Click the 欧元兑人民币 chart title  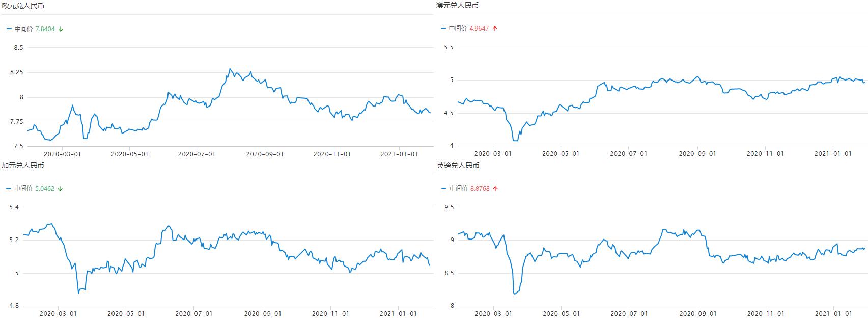(23, 5)
